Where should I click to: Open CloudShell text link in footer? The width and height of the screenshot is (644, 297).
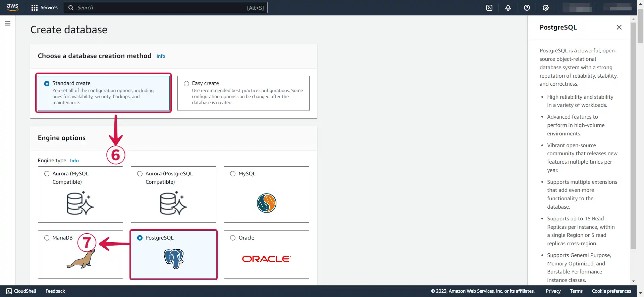[x=25, y=291]
